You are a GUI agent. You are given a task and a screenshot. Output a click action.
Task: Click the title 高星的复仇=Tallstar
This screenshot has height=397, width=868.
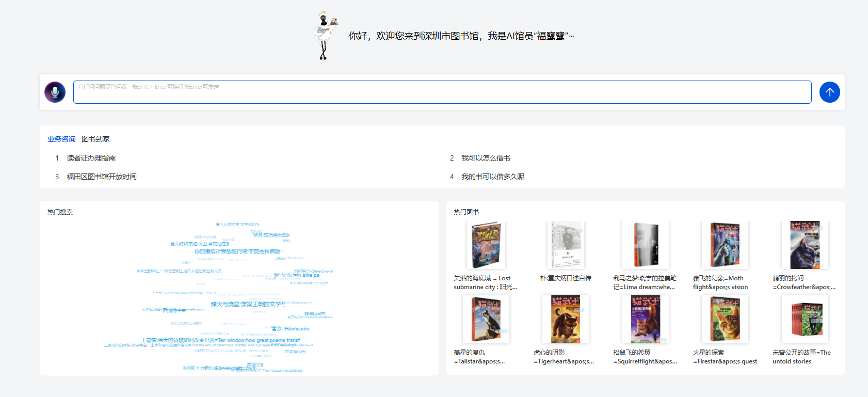pyautogui.click(x=479, y=357)
